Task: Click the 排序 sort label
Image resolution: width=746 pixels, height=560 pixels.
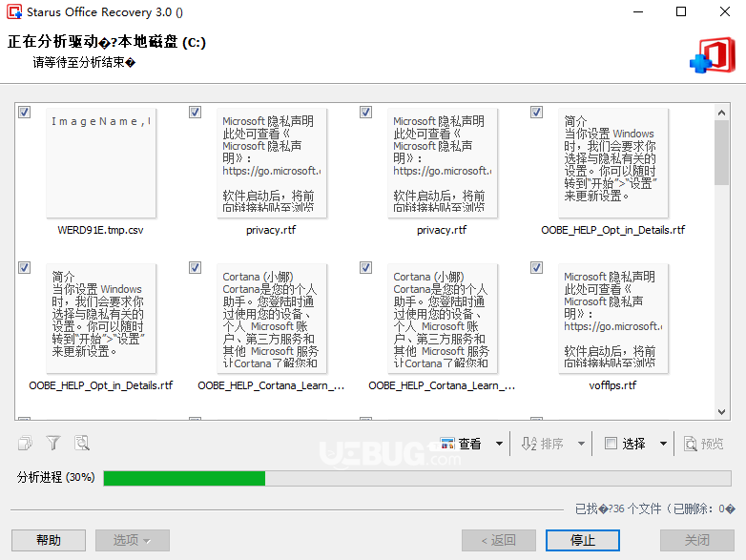Action: coord(552,444)
